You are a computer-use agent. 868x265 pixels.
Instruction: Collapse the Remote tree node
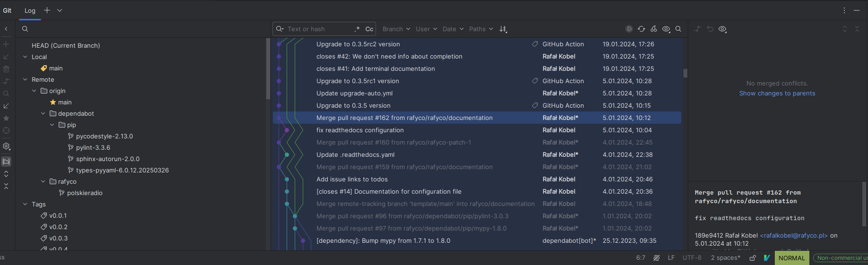[25, 79]
